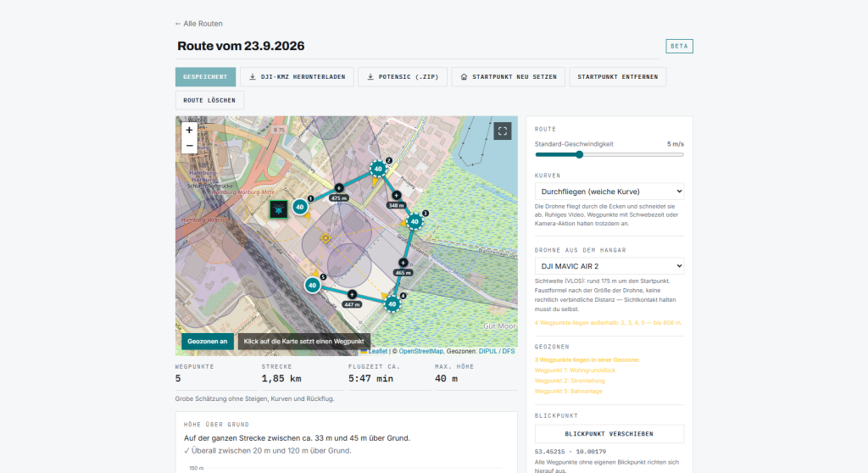868x473 pixels.
Task: Open the Leaflet attribution link
Action: pyautogui.click(x=377, y=351)
